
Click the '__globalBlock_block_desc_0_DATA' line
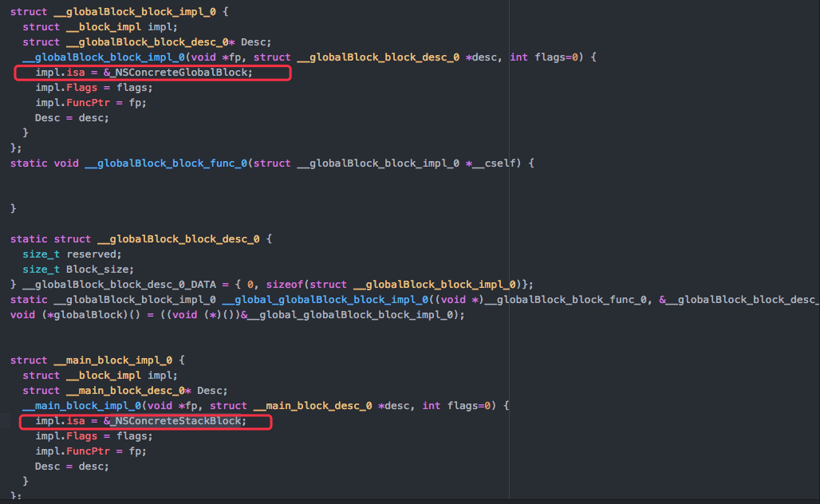point(272,285)
